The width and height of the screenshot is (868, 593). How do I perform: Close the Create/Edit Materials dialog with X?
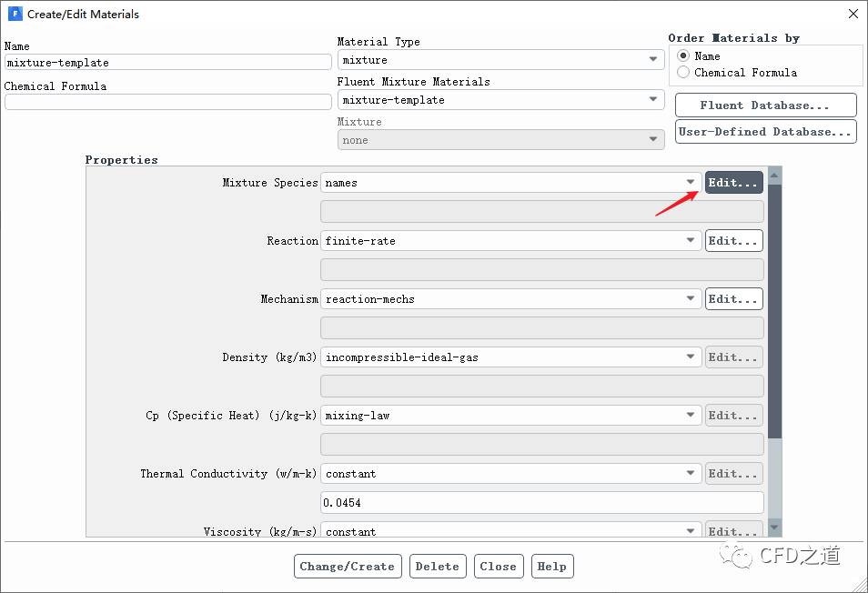[x=853, y=15]
